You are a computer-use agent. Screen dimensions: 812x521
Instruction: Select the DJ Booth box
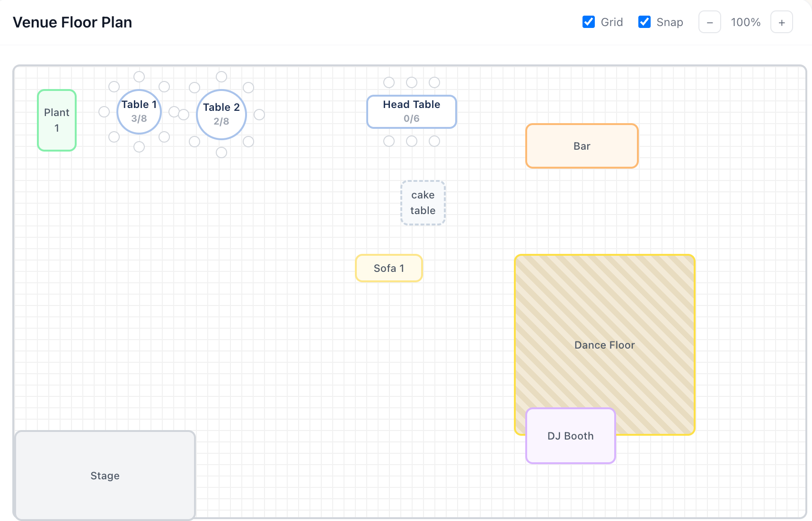coord(571,436)
